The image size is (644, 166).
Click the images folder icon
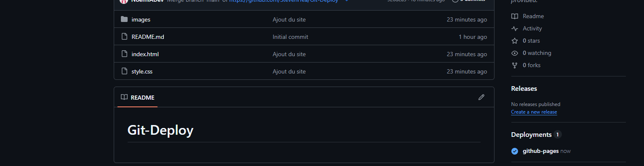[124, 19]
